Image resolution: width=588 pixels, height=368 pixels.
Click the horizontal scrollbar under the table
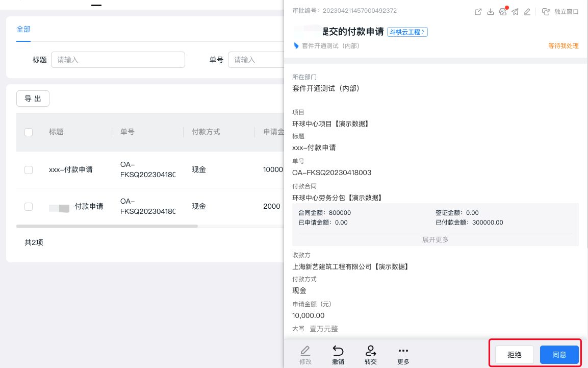107,226
